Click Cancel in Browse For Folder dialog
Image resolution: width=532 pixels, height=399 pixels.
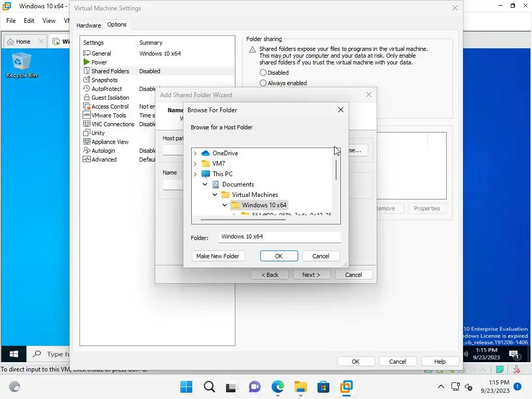[321, 256]
